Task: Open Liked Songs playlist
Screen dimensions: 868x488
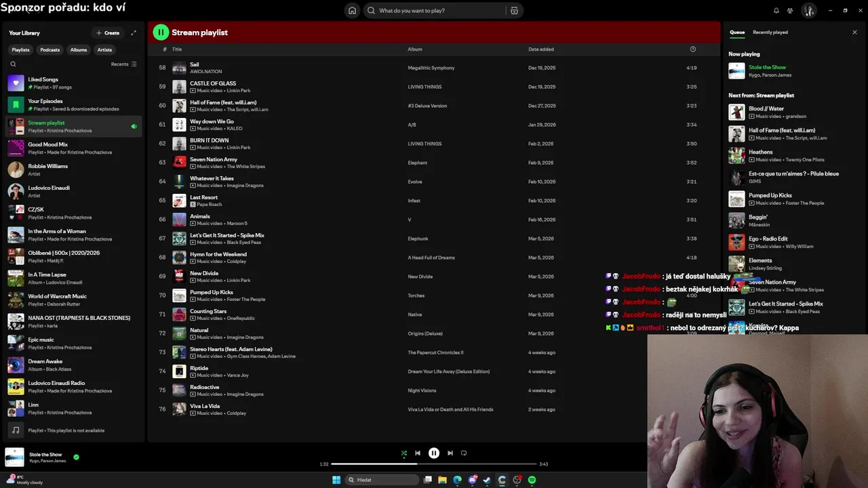Action: [74, 83]
